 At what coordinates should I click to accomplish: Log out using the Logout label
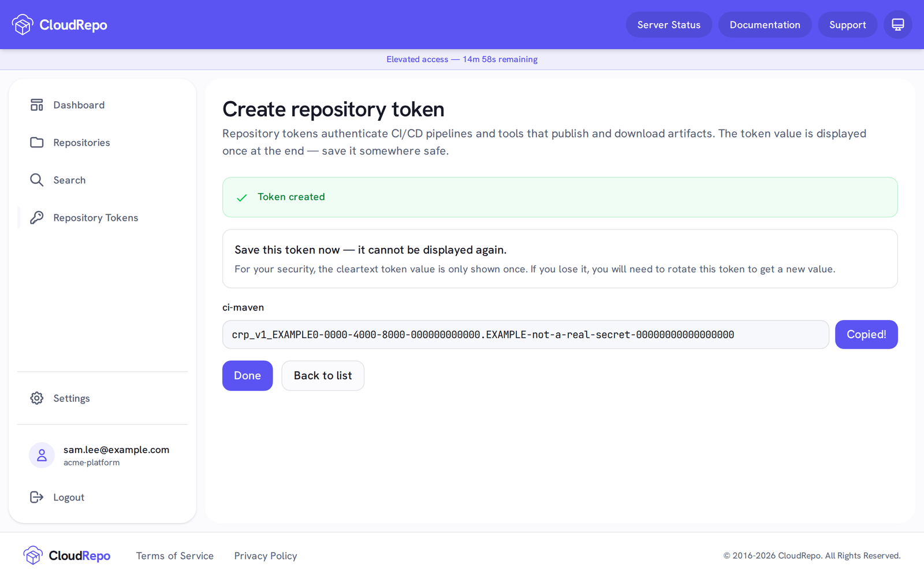(x=69, y=497)
